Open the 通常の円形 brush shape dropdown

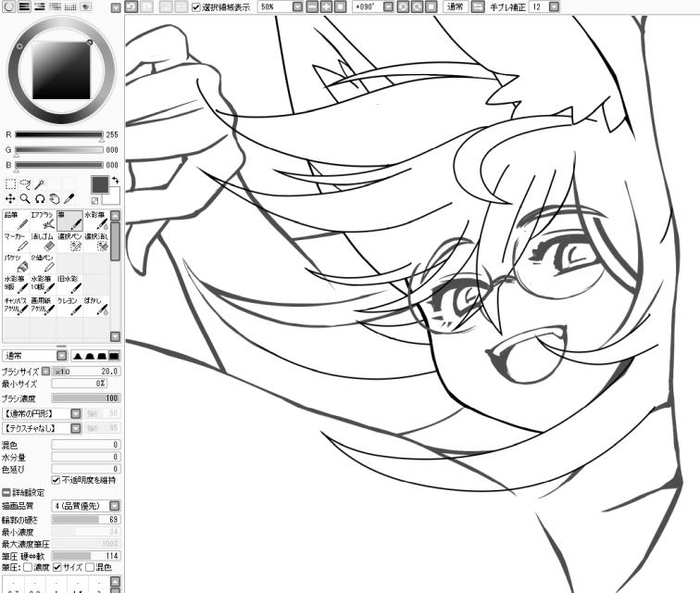click(x=76, y=414)
